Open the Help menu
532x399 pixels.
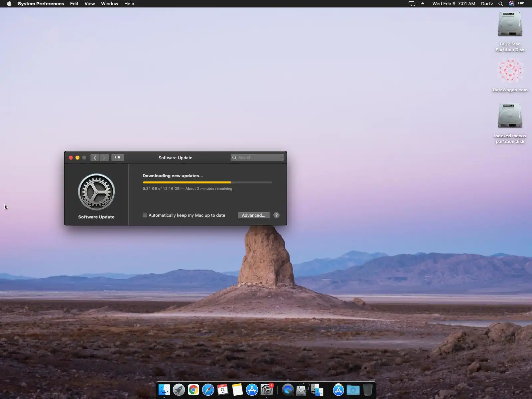click(x=129, y=4)
